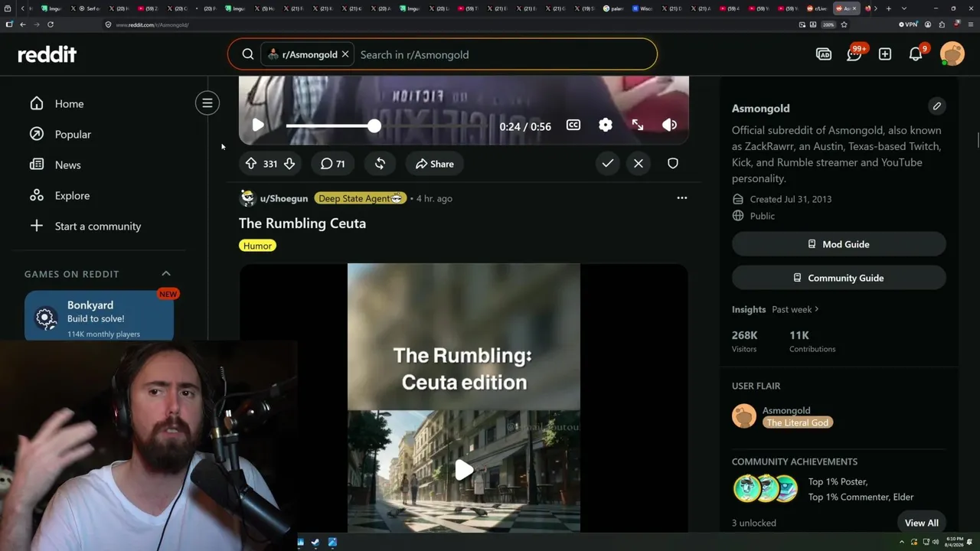Viewport: 980px width, 551px height.
Task: Play The Rumbling Ceuta edition video
Action: 464,469
